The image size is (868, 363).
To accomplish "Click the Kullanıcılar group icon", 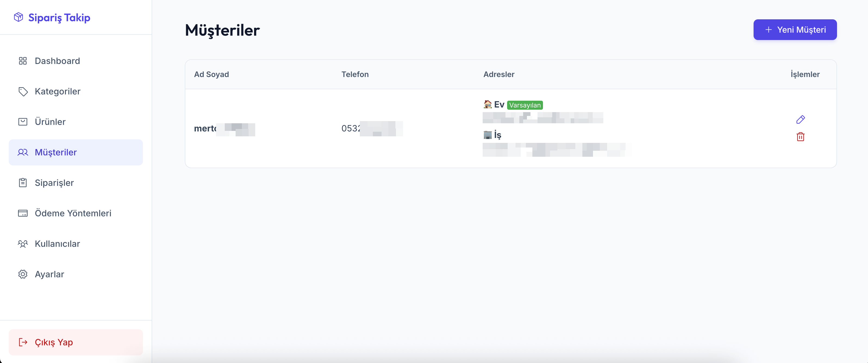I will tap(23, 244).
